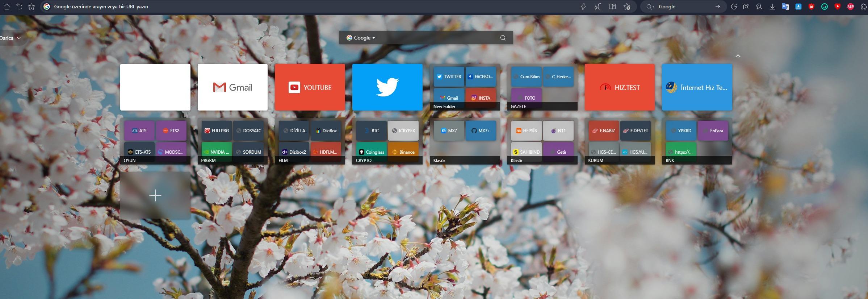Image resolution: width=868 pixels, height=299 pixels.
Task: Click the lightning bolt mode icon
Action: (x=583, y=7)
